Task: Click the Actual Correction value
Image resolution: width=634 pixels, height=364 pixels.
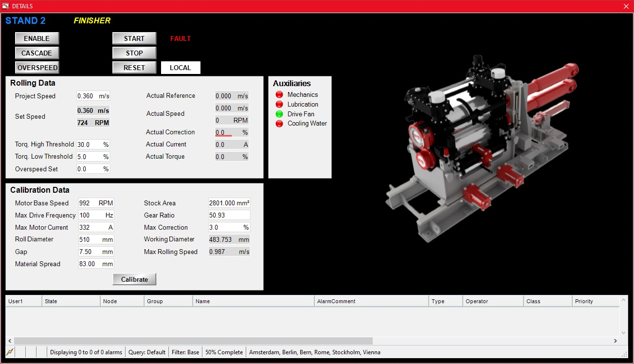Action: [x=232, y=132]
